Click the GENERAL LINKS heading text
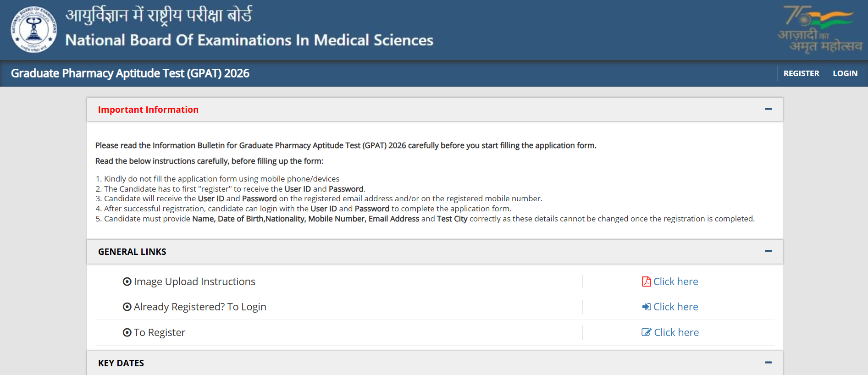This screenshot has height=375, width=868. (132, 252)
